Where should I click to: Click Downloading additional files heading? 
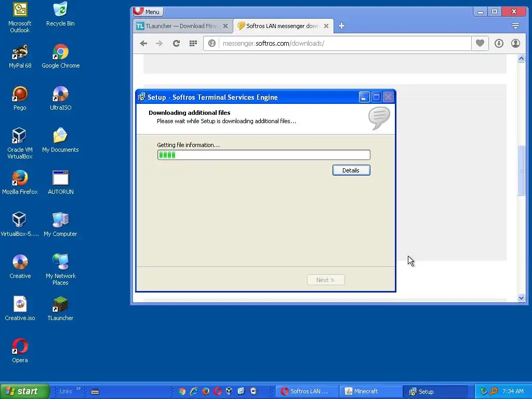click(x=189, y=113)
